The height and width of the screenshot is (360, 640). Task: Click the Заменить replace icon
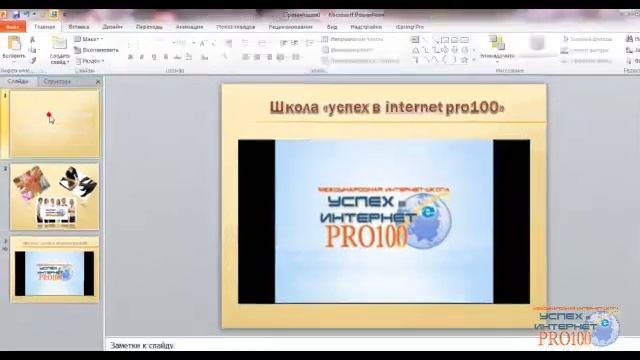click(629, 50)
